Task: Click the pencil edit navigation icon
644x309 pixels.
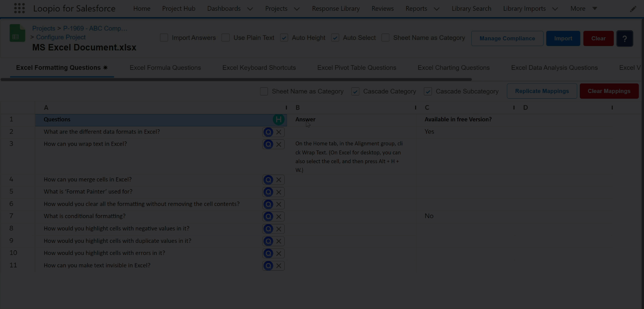Action: 633,9
